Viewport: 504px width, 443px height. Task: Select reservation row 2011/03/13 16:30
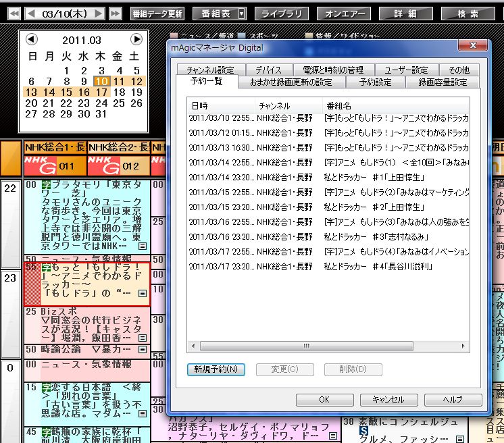click(328, 147)
